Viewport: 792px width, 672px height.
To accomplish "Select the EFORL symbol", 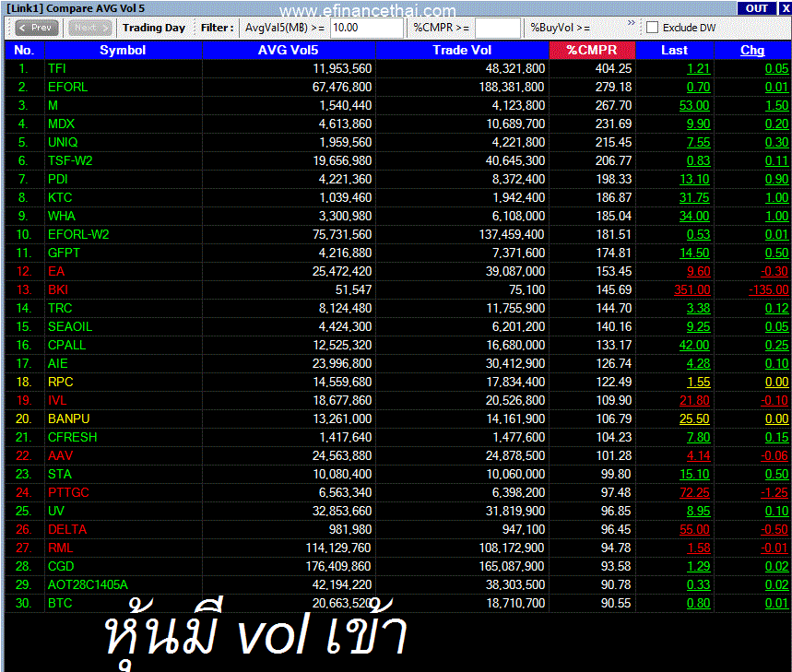I will coord(67,87).
